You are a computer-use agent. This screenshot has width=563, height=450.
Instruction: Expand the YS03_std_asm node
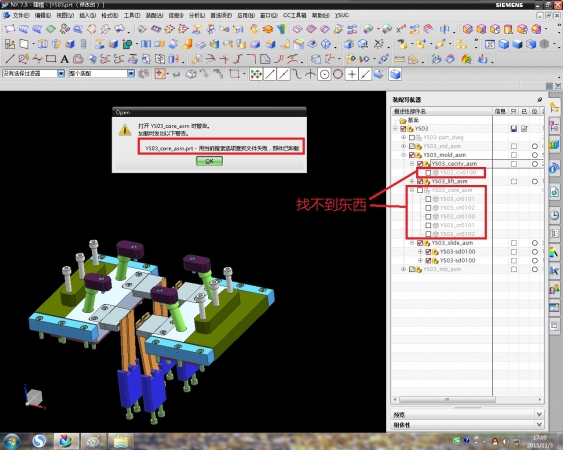404,146
